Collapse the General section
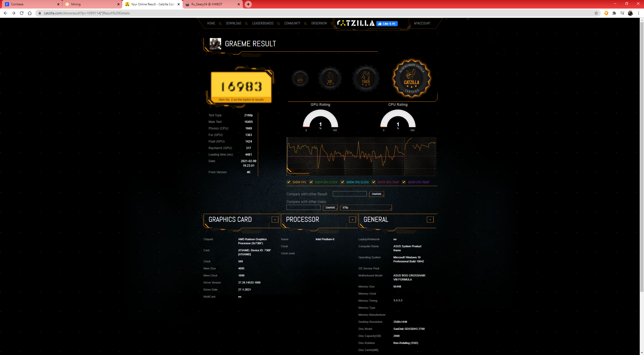This screenshot has height=355, width=644. click(x=430, y=220)
